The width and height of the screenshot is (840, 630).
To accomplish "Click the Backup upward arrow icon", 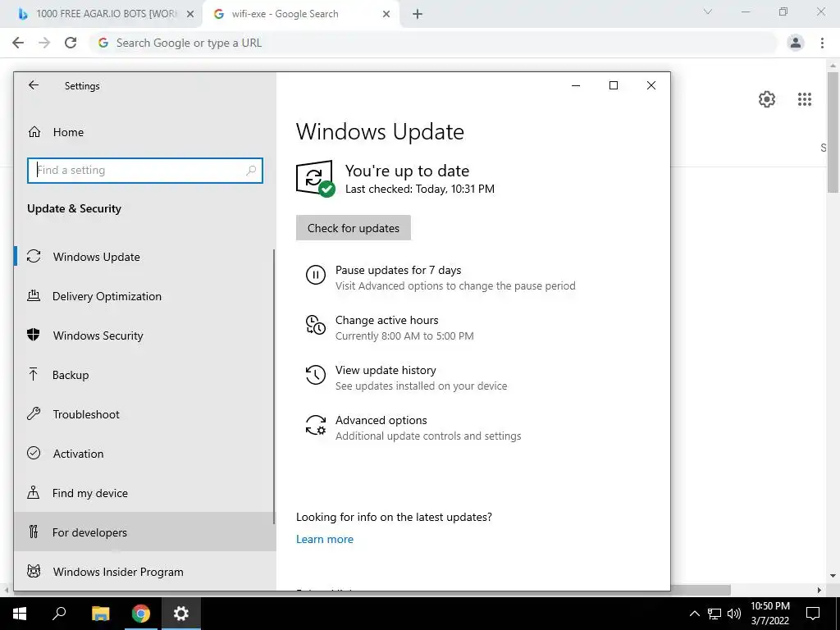I will tap(34, 374).
